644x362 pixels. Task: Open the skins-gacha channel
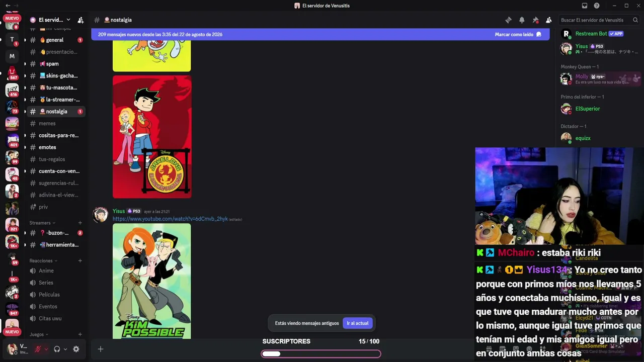56,76
